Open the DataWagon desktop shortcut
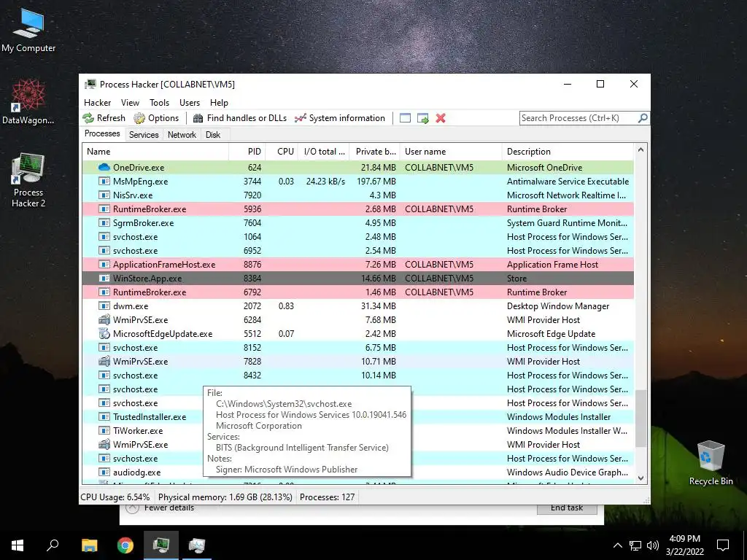This screenshot has width=747, height=560. click(28, 101)
